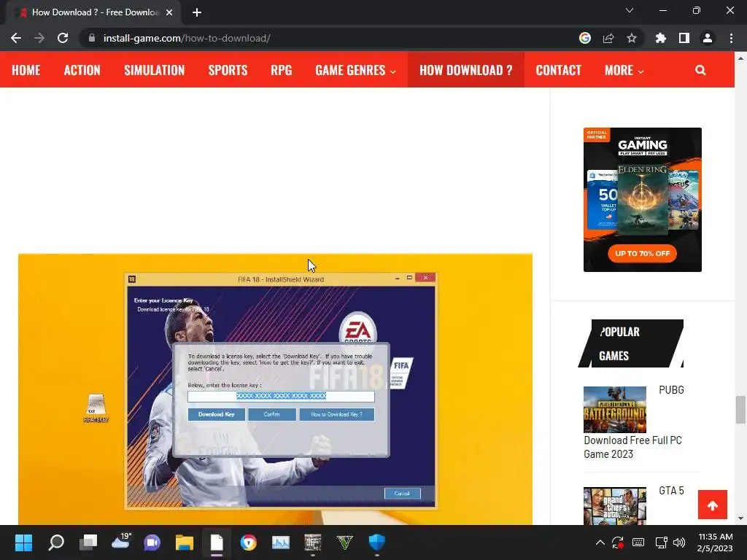Open the SIMULATION category

pos(155,70)
